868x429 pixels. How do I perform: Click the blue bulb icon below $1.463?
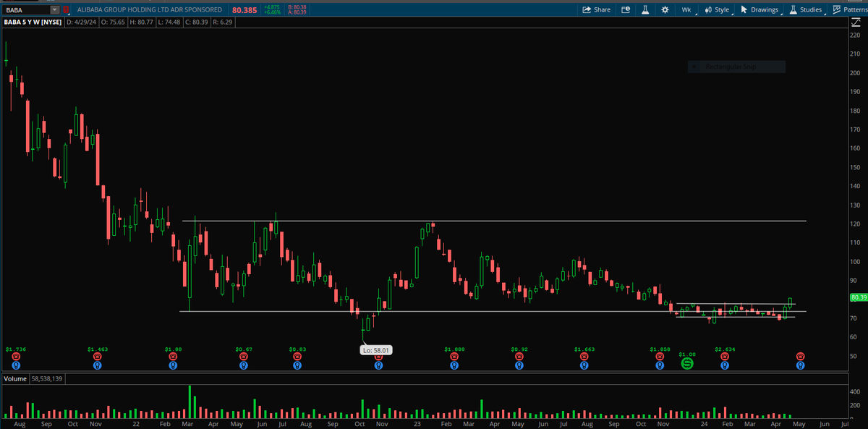tap(97, 365)
